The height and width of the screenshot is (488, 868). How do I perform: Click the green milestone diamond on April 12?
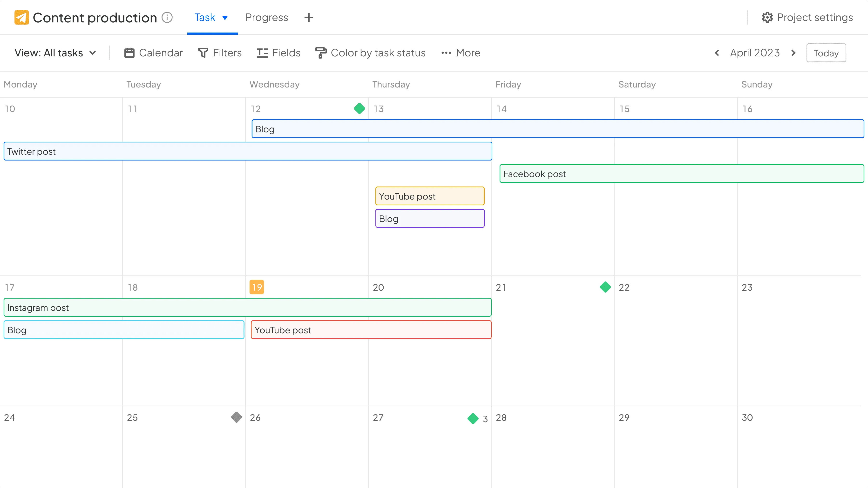[x=359, y=108]
